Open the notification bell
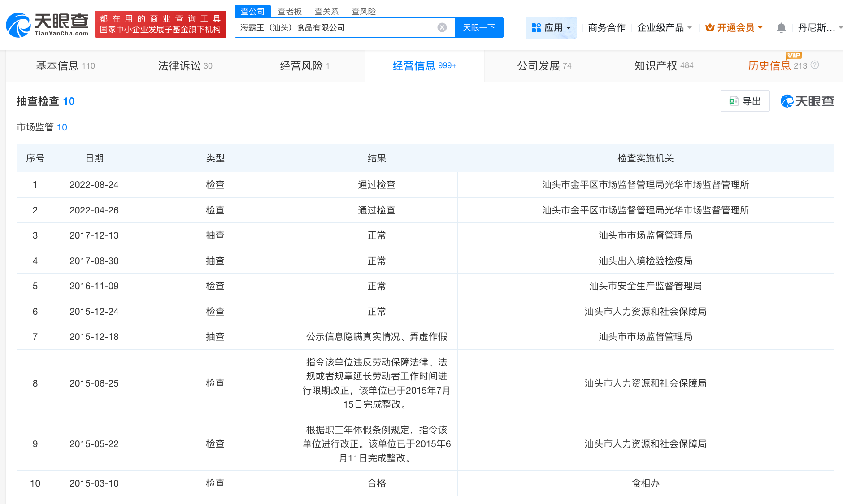Screen dimensions: 843x504 (781, 28)
